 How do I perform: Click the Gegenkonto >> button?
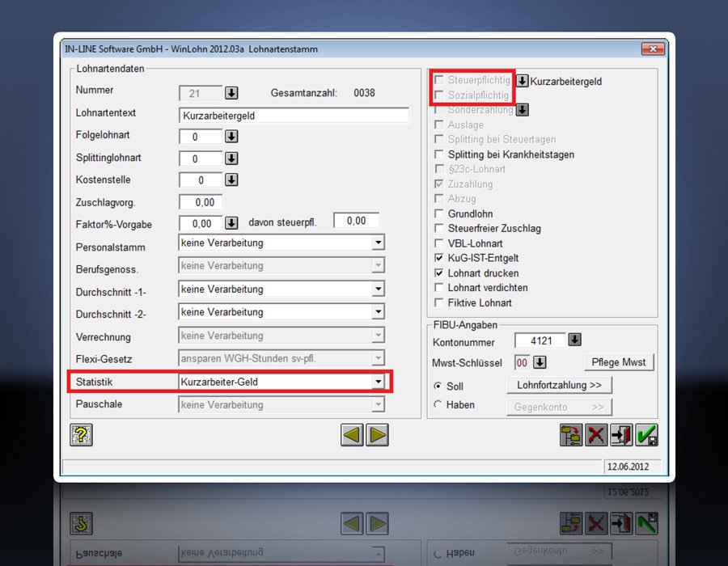[559, 407]
